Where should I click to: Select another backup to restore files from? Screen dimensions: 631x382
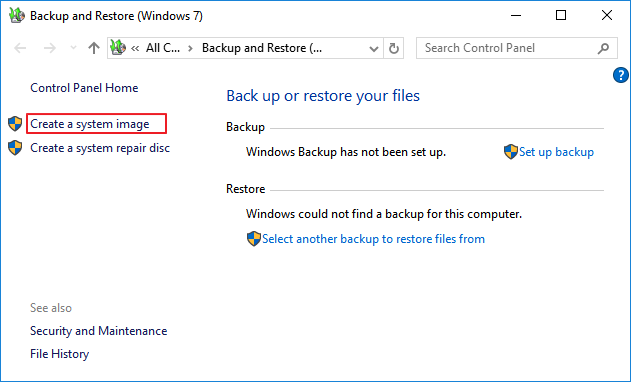click(373, 239)
